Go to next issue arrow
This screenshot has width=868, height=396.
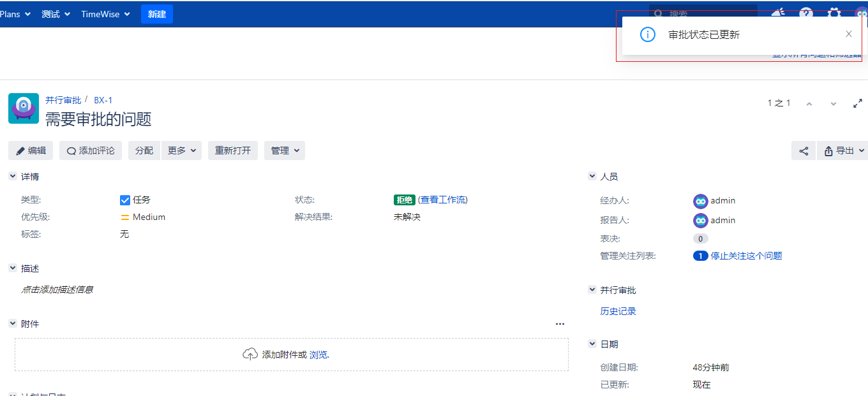[833, 103]
